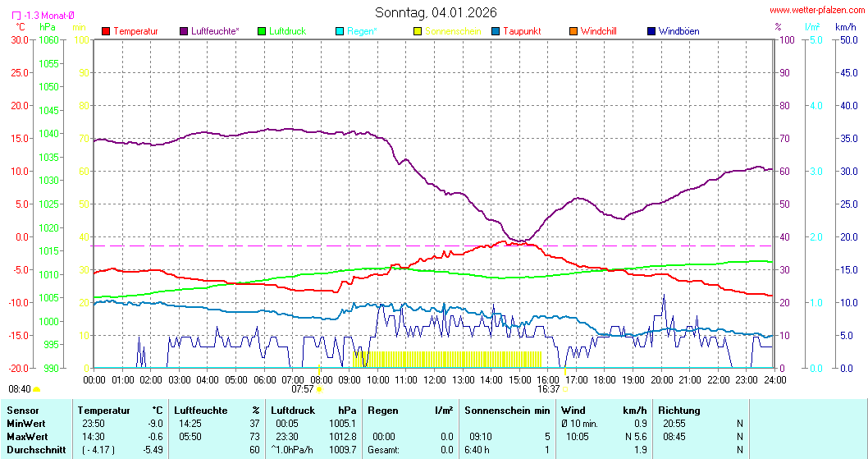The width and height of the screenshot is (868, 459).
Task: Click the red Temperatur legend swatch
Action: pyautogui.click(x=106, y=31)
